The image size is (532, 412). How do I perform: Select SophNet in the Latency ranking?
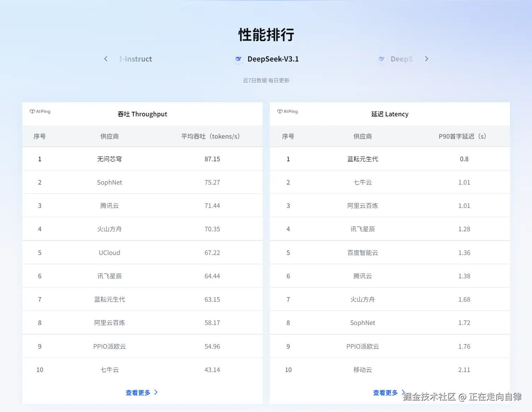click(363, 323)
